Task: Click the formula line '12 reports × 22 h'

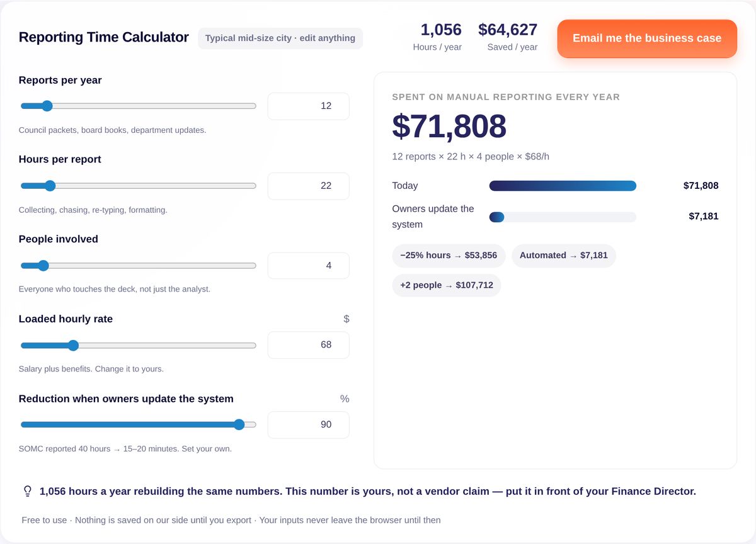Action: (x=471, y=157)
